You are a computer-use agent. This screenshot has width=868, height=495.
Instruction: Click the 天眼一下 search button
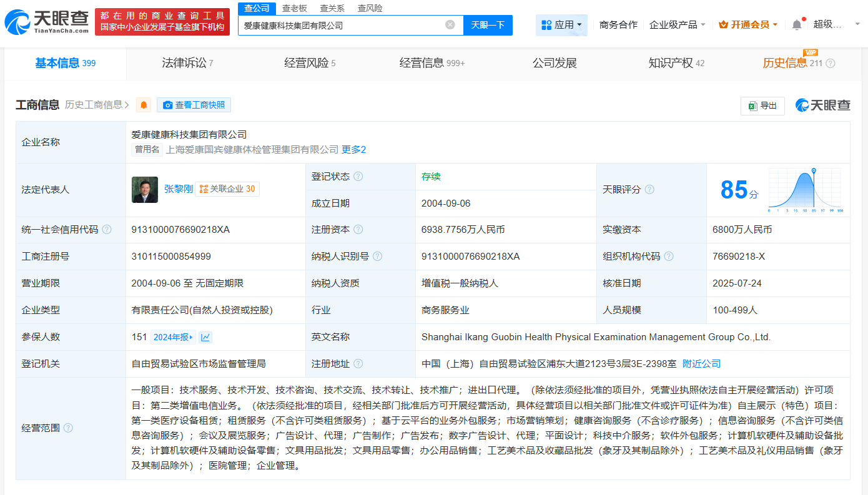[x=488, y=25]
